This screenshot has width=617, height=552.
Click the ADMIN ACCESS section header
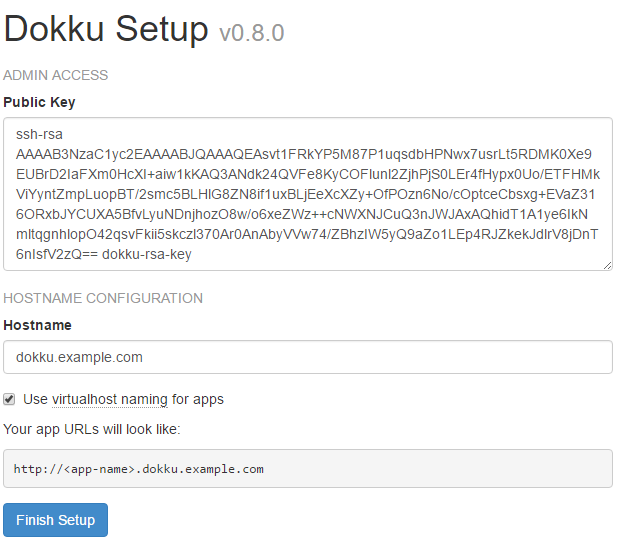click(x=56, y=75)
